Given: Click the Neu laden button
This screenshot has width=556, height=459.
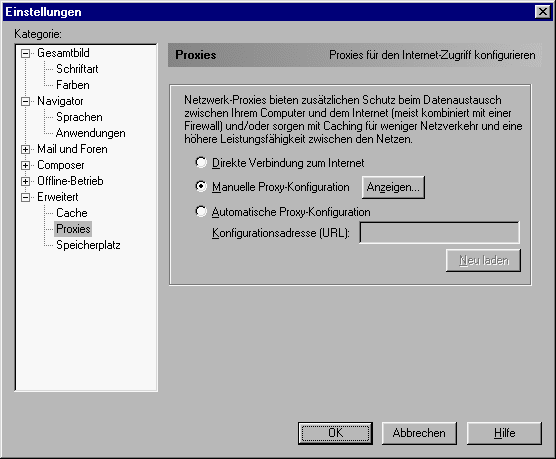Looking at the screenshot, I should (x=483, y=260).
